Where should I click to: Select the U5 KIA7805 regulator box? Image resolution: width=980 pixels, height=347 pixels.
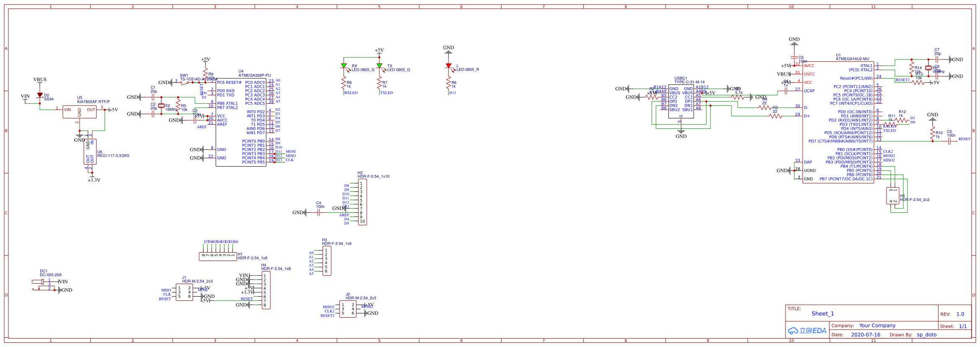(80, 112)
